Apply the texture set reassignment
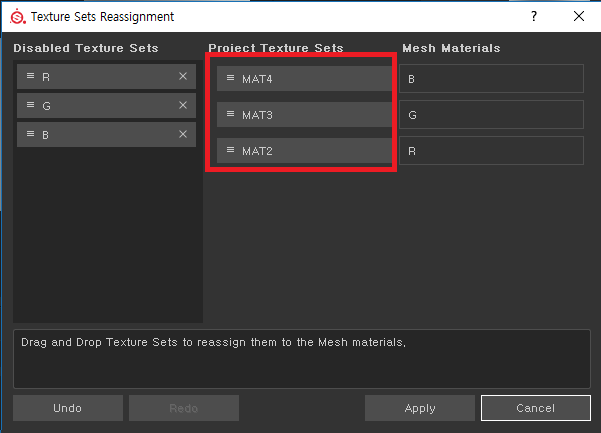601x433 pixels. pos(420,408)
